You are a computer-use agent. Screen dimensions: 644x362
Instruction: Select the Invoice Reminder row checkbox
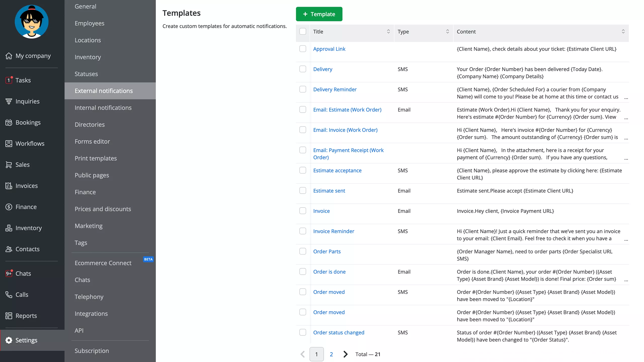[x=303, y=231]
